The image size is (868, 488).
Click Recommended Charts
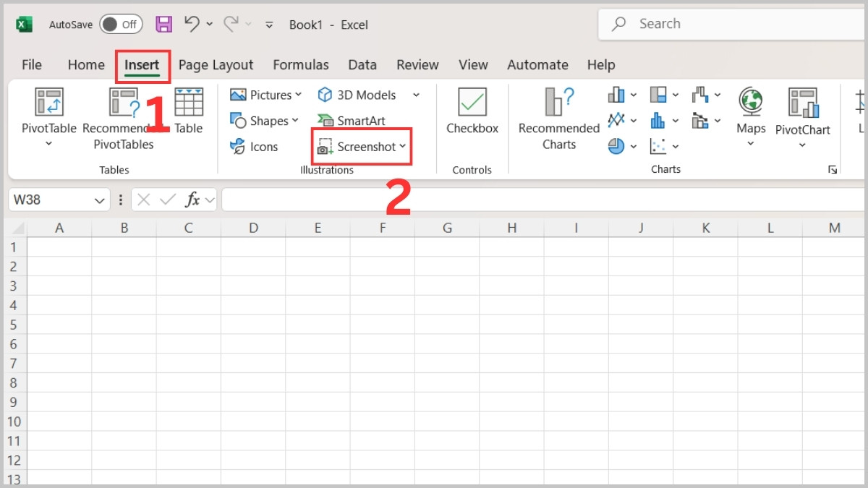pos(558,116)
